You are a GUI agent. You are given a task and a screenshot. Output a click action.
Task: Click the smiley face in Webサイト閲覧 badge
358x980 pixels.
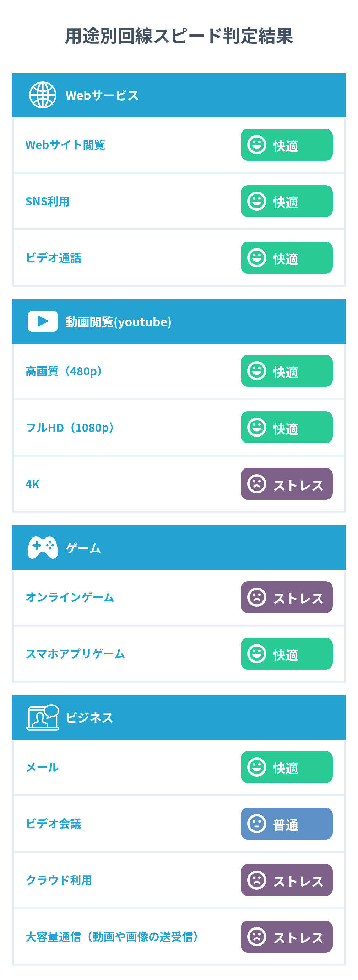[256, 145]
